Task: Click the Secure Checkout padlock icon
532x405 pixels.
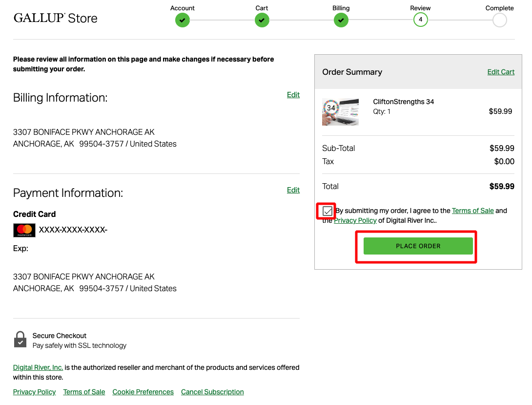Action: click(20, 340)
